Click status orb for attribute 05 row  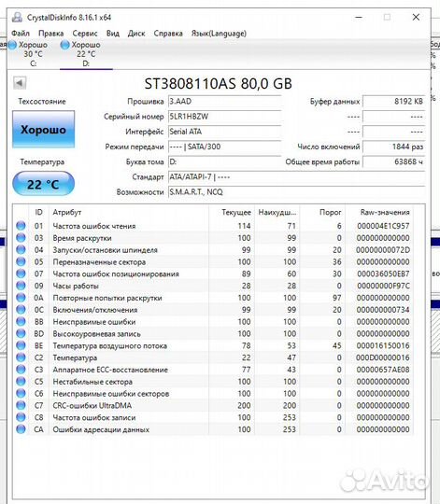21,261
